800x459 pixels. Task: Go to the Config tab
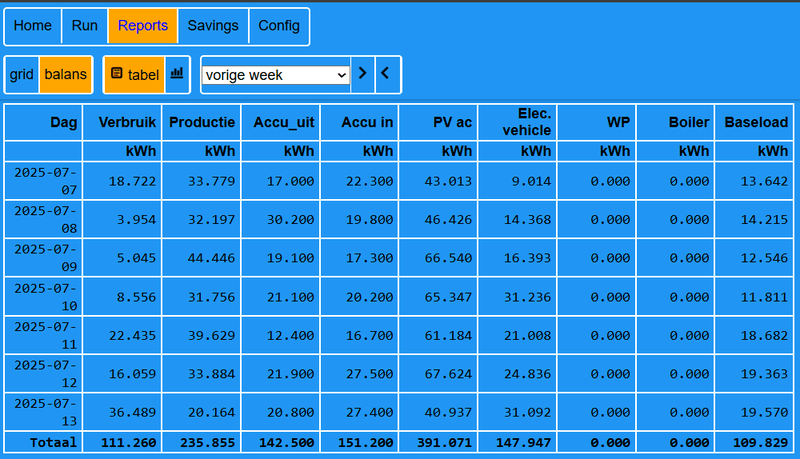click(279, 26)
